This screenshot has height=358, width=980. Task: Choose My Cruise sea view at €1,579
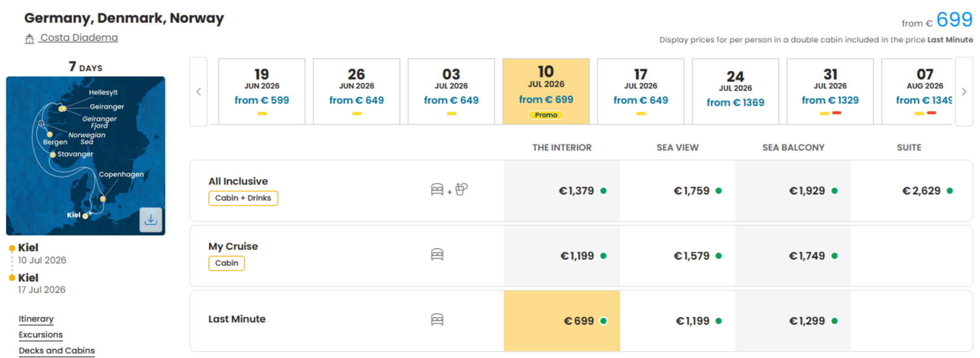678,256
